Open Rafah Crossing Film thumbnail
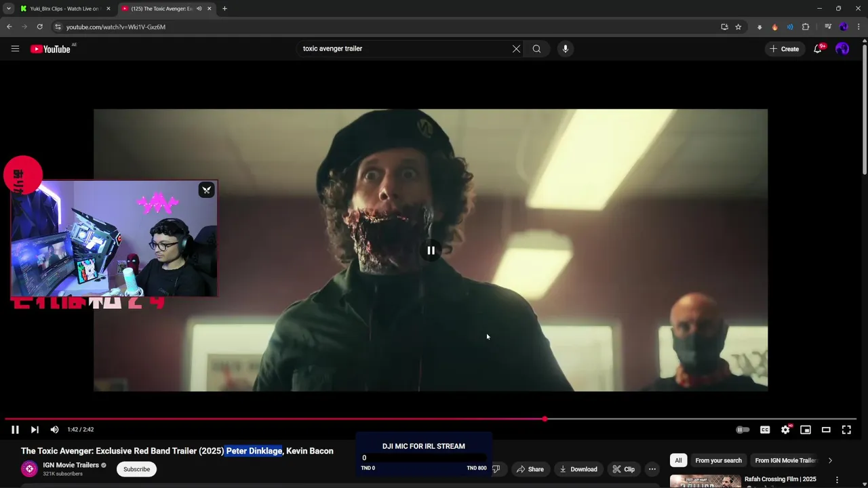This screenshot has width=868, height=488. [705, 481]
